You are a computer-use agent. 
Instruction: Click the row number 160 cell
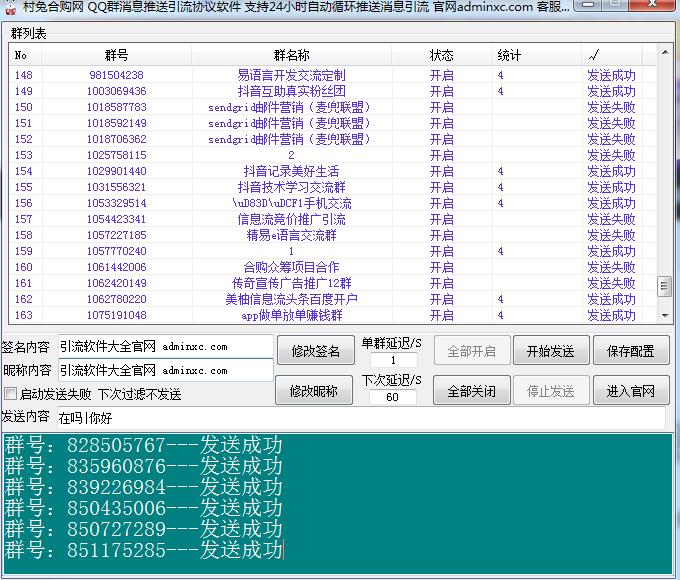pos(24,267)
